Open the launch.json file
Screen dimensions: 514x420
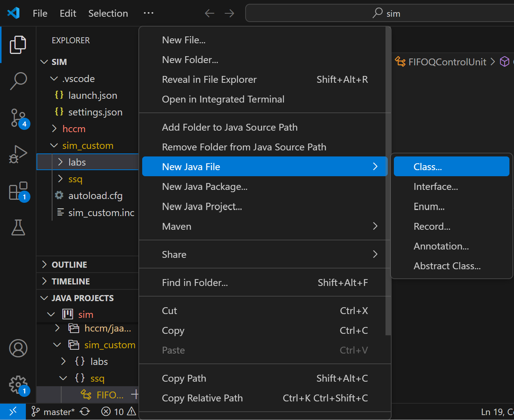(92, 95)
